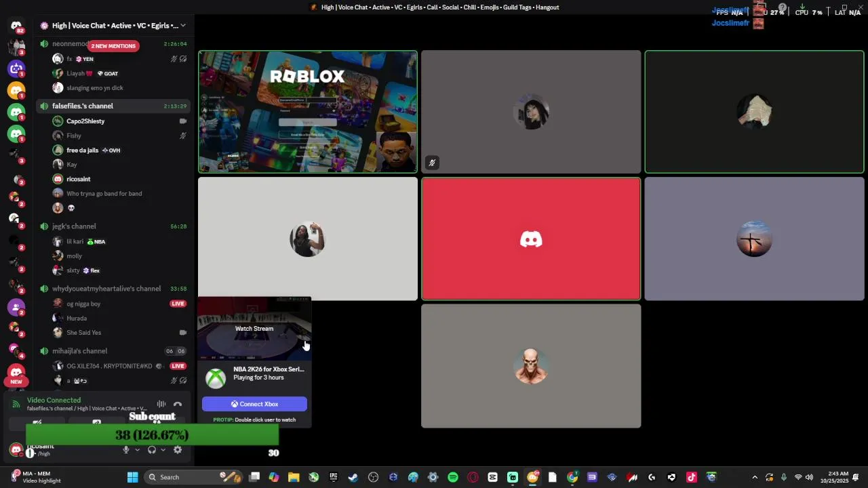Screen dimensions: 868x488
Task: Click Watch Stream on the preview
Action: [x=254, y=329]
